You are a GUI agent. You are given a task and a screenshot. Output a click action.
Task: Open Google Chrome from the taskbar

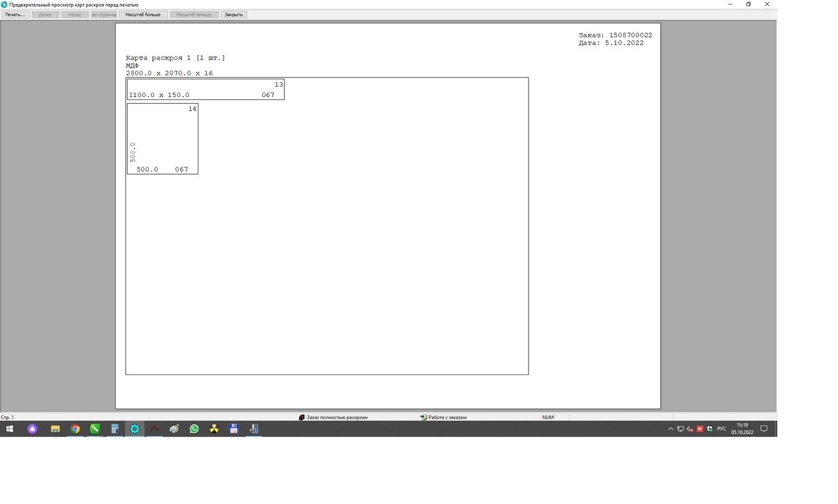pyautogui.click(x=75, y=429)
